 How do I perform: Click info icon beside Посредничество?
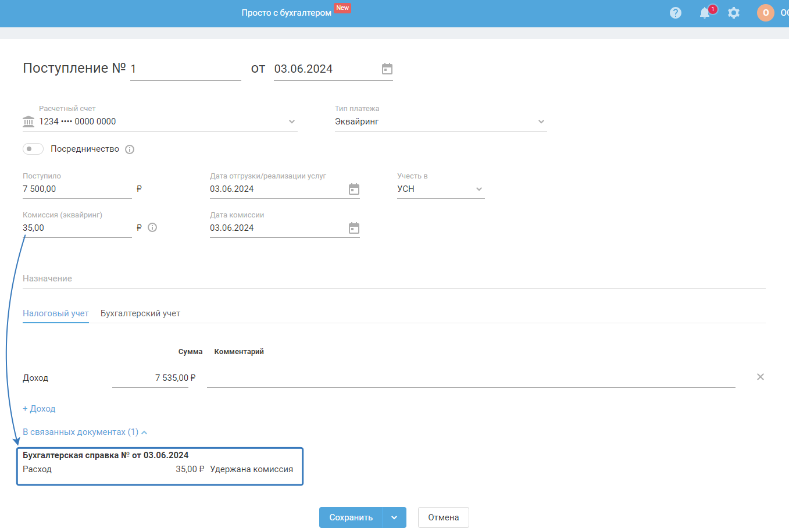(130, 149)
